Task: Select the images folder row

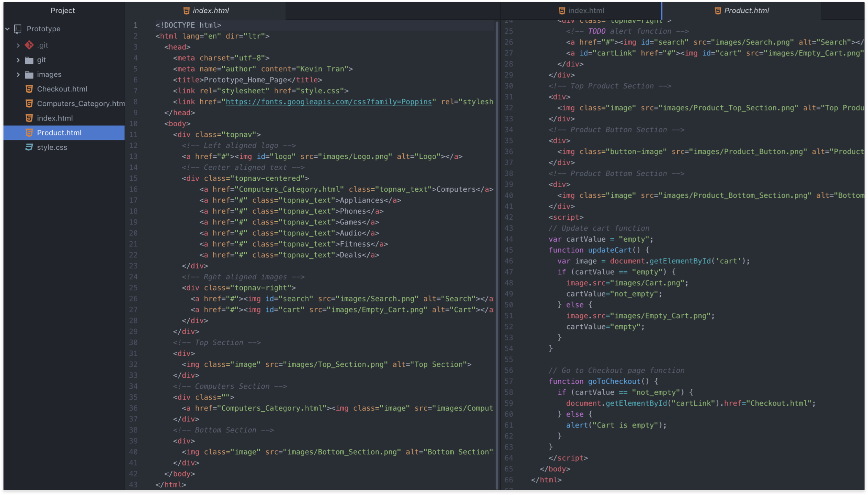Action: click(x=64, y=74)
